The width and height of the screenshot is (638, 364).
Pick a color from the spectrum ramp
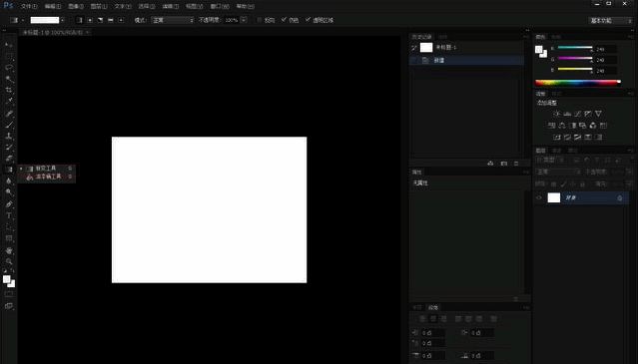(578, 83)
